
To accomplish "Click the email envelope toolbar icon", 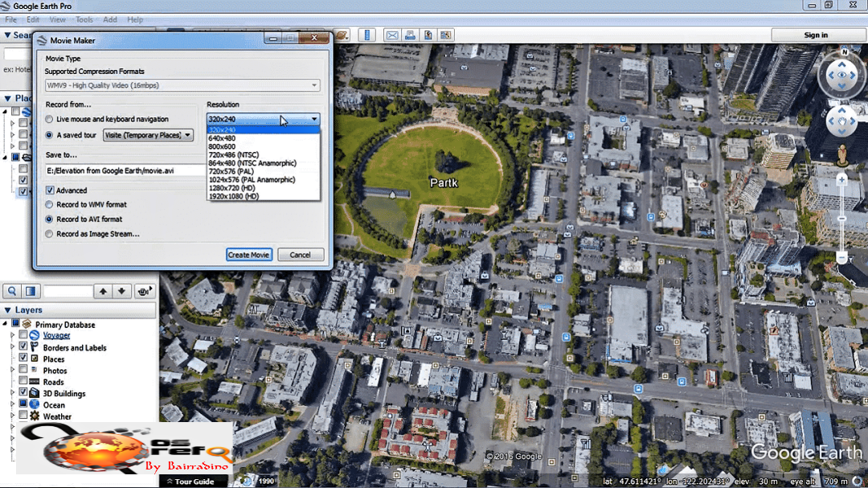I will coord(392,35).
